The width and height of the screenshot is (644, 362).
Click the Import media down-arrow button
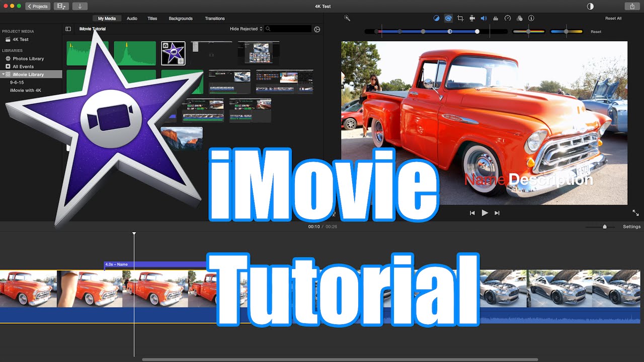(79, 6)
